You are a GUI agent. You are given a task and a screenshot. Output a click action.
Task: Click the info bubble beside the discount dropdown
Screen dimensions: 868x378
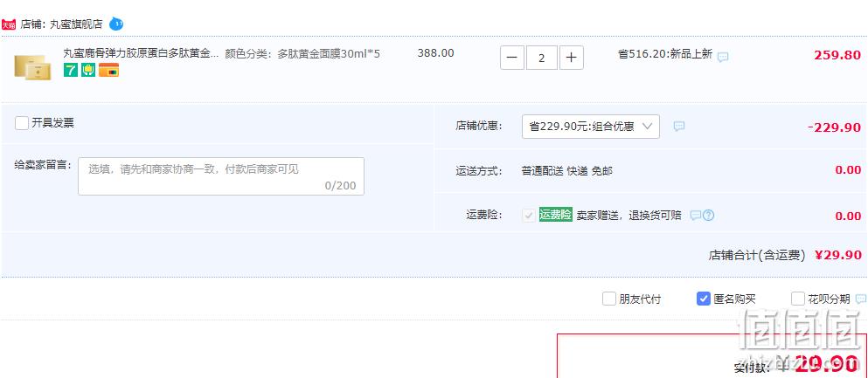[x=679, y=126]
